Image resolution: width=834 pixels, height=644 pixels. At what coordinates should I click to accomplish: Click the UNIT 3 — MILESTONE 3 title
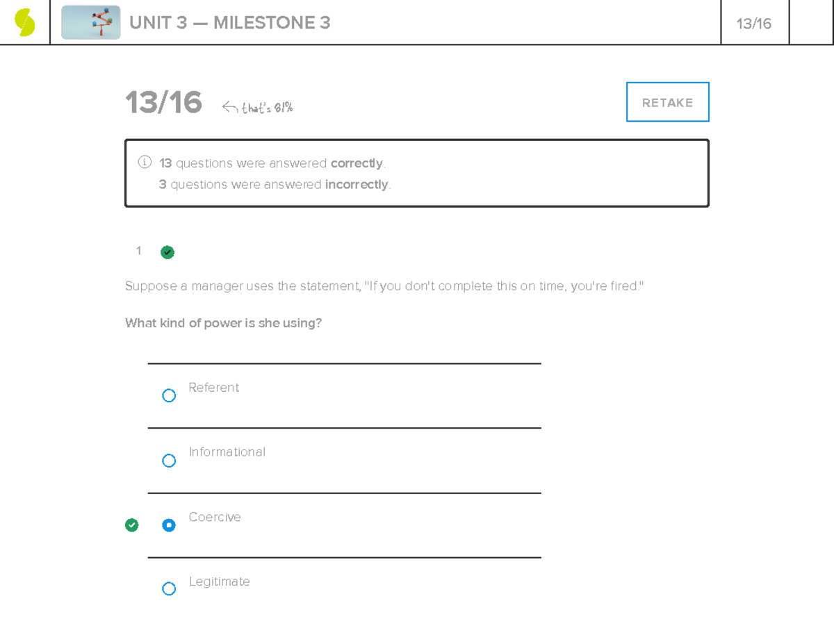[x=229, y=23]
